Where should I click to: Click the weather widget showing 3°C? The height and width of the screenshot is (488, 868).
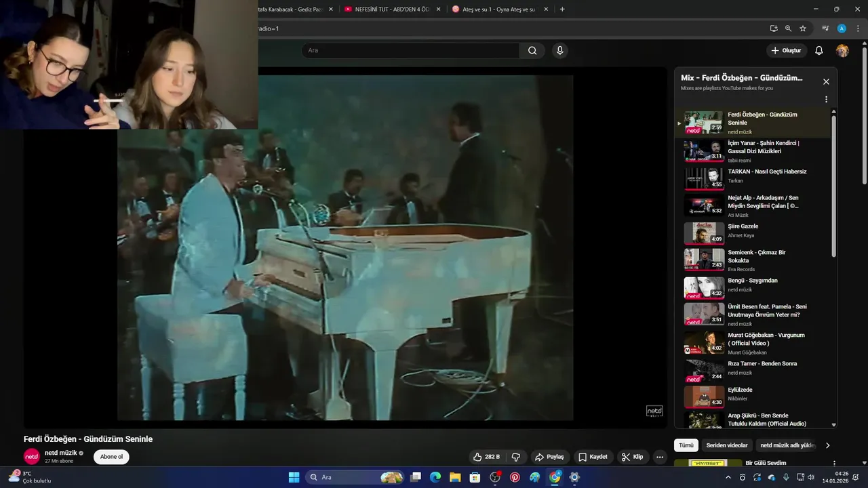31,477
